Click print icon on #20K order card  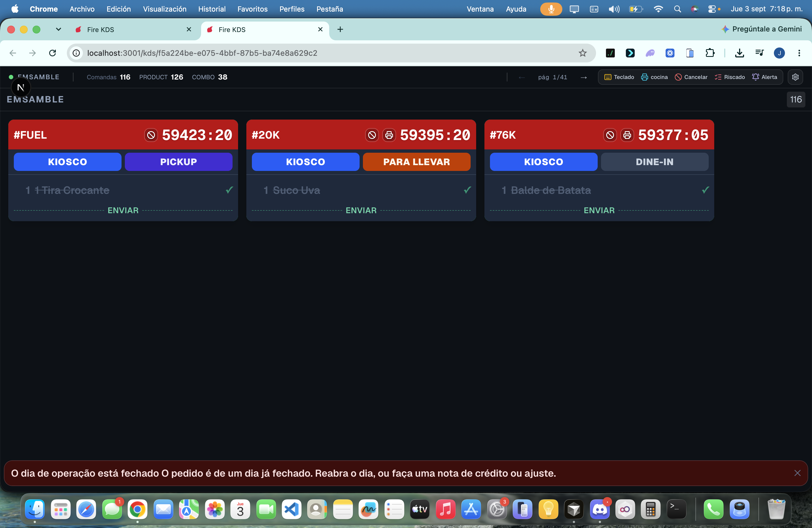pyautogui.click(x=389, y=135)
